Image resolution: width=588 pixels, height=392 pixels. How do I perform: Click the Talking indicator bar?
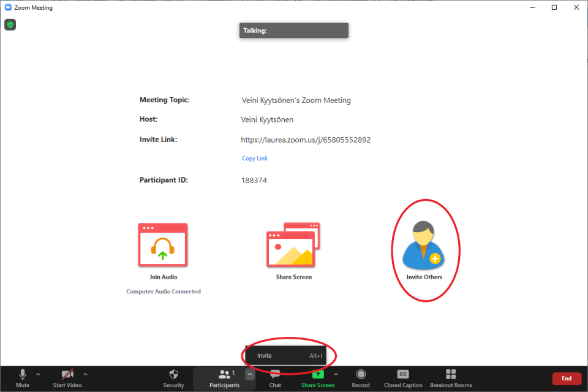tap(294, 31)
